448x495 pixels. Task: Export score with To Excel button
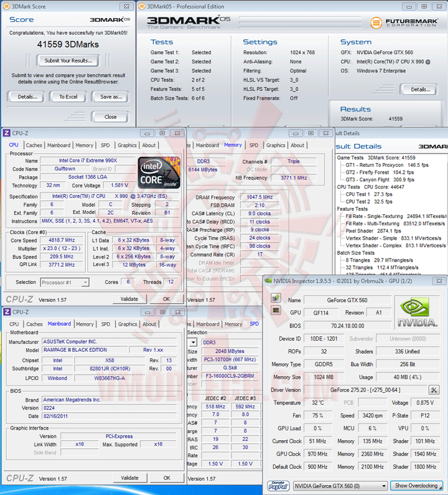click(x=68, y=97)
